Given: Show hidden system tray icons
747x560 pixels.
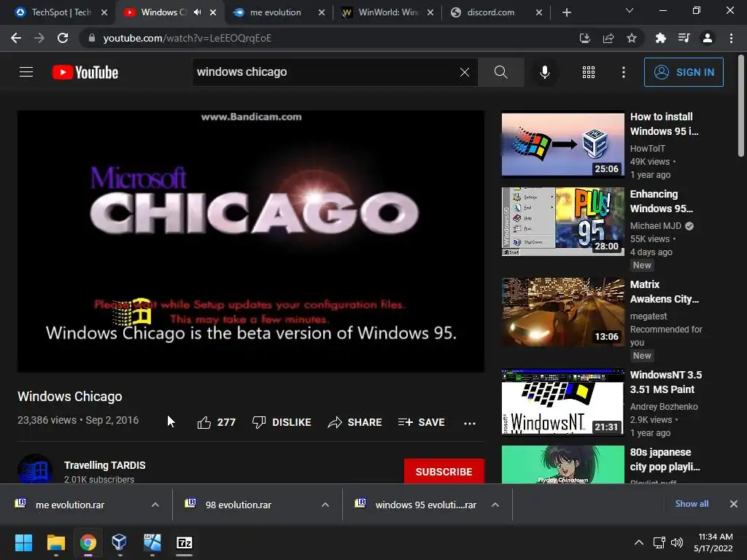Looking at the screenshot, I should (639, 542).
